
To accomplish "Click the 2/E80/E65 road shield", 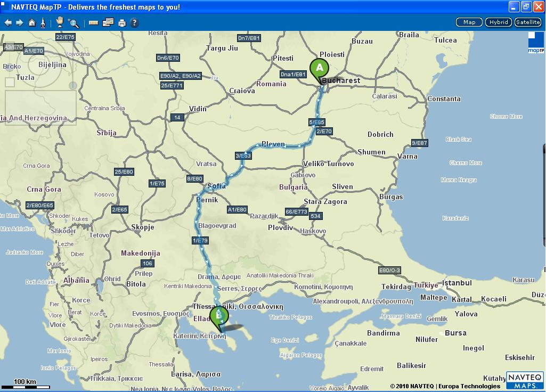I will click(x=40, y=205).
